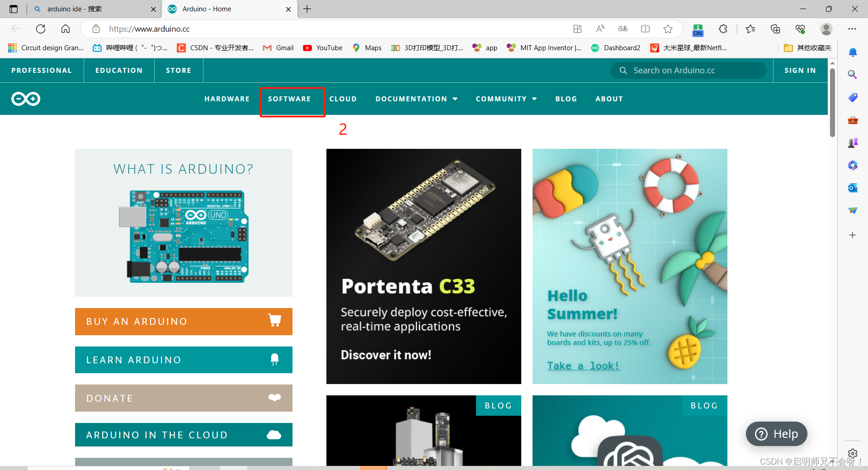This screenshot has width=868, height=470.
Task: Go to the Blog page
Action: (x=566, y=99)
